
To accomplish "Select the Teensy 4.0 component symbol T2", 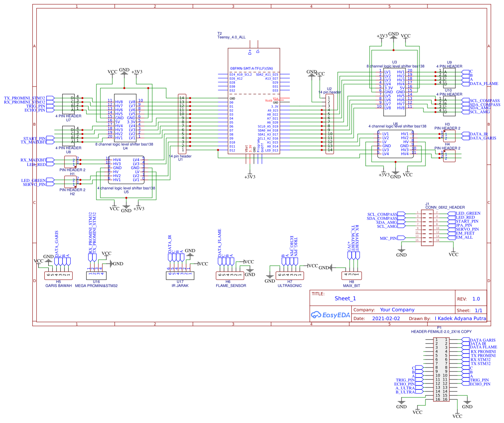I will (254, 100).
